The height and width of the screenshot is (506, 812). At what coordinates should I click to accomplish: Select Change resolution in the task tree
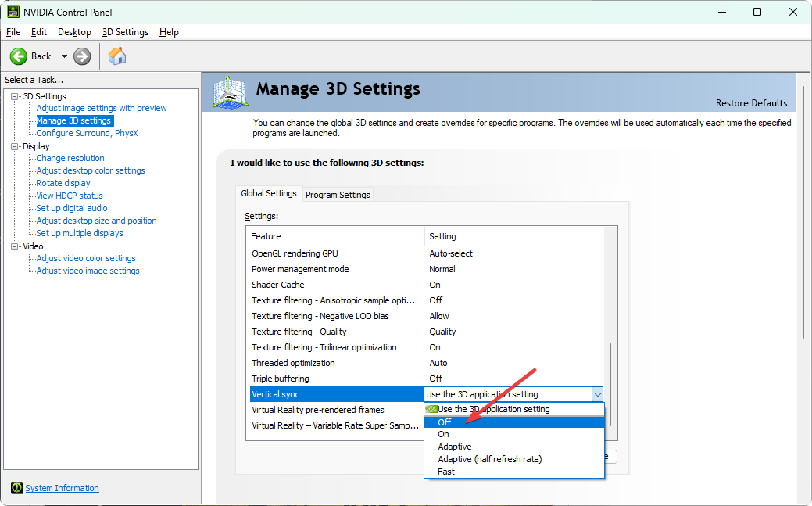pyautogui.click(x=70, y=158)
